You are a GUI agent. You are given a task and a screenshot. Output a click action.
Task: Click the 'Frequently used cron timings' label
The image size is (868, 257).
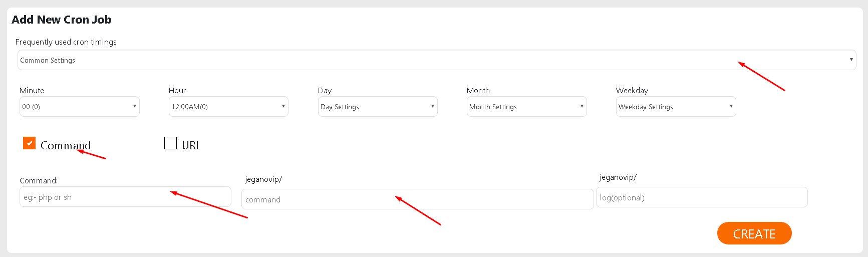point(66,42)
